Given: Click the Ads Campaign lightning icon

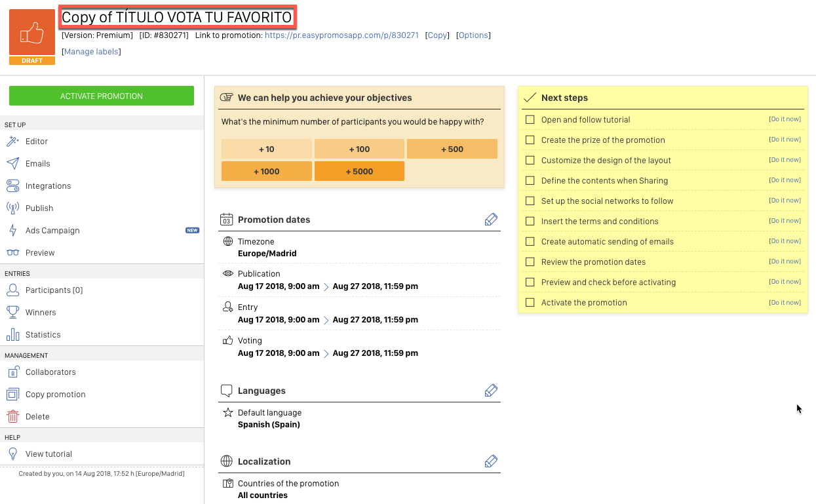Looking at the screenshot, I should pos(12,230).
